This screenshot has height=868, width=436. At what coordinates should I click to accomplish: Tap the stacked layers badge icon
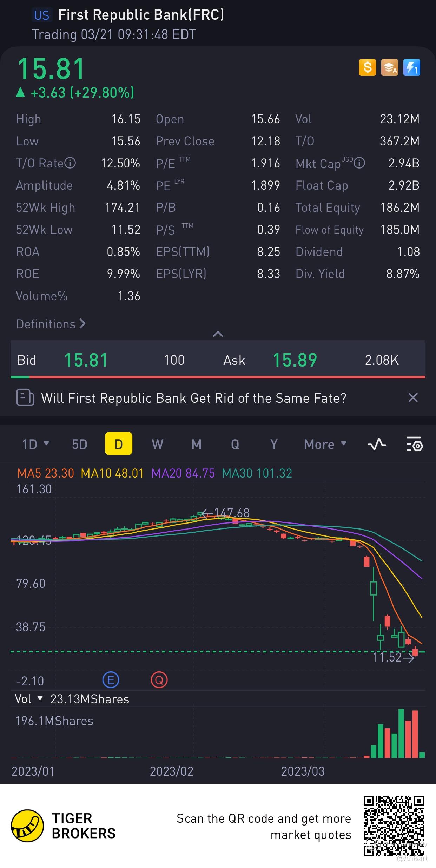(389, 67)
